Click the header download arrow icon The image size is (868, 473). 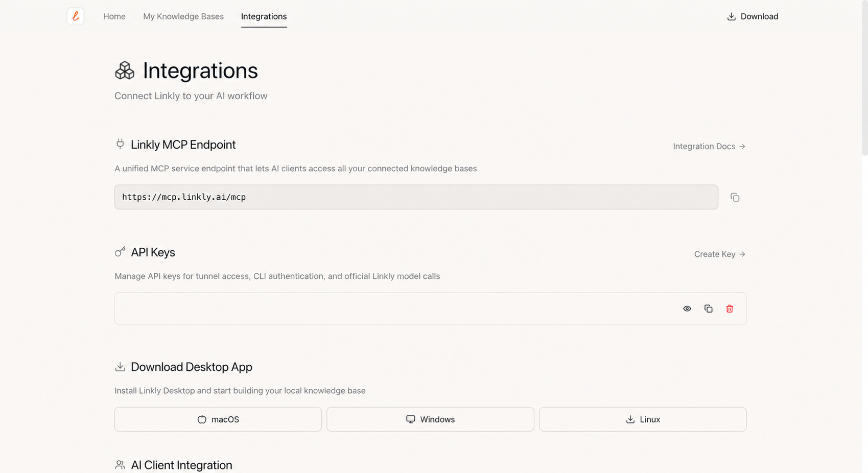(x=732, y=16)
